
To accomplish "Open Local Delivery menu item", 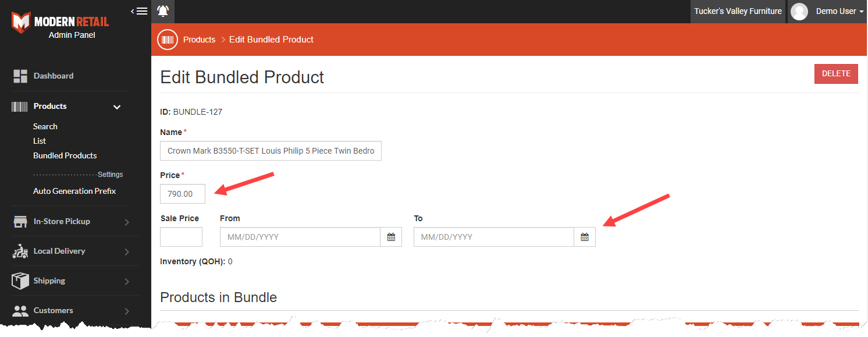I will 59,251.
